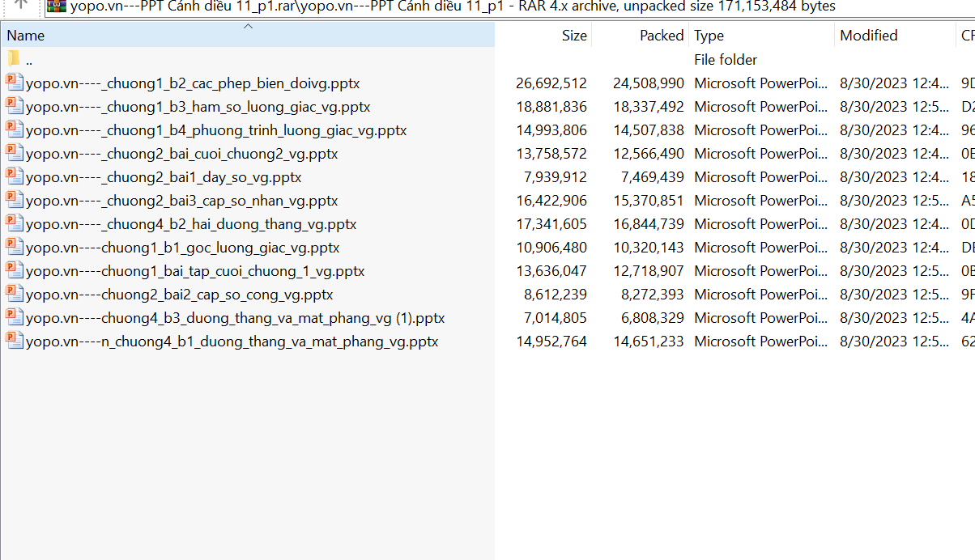975x560 pixels.
Task: Click the Type column header
Action: point(709,36)
